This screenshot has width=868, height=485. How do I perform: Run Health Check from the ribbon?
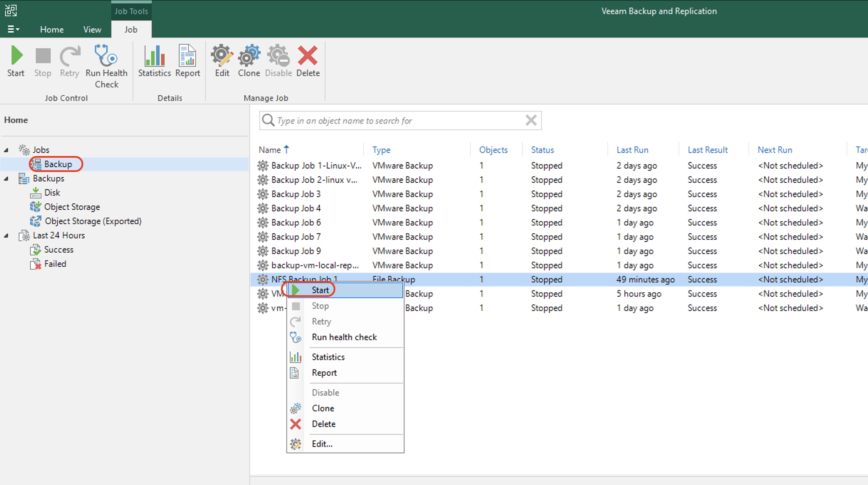tap(106, 67)
